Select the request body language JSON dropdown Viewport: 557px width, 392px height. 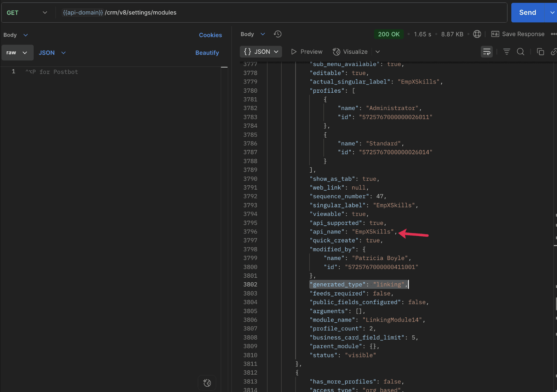pyautogui.click(x=52, y=53)
